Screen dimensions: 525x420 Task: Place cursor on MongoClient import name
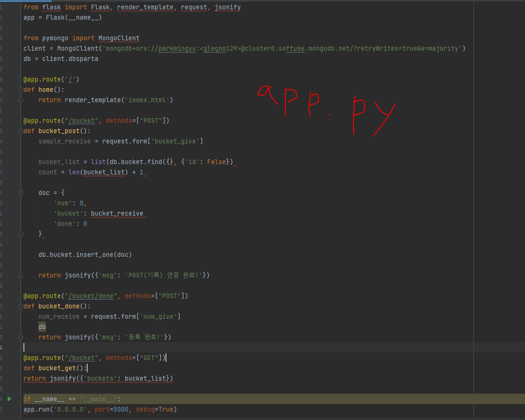pos(119,38)
